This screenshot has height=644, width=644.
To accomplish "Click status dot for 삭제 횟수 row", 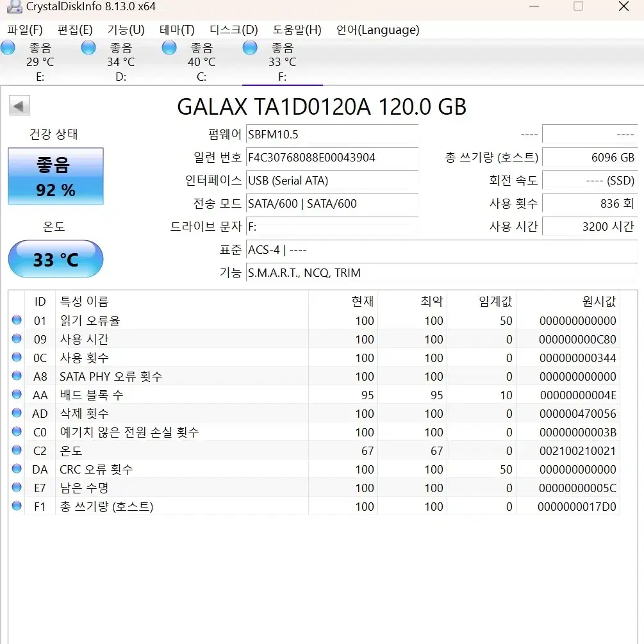I will [17, 413].
